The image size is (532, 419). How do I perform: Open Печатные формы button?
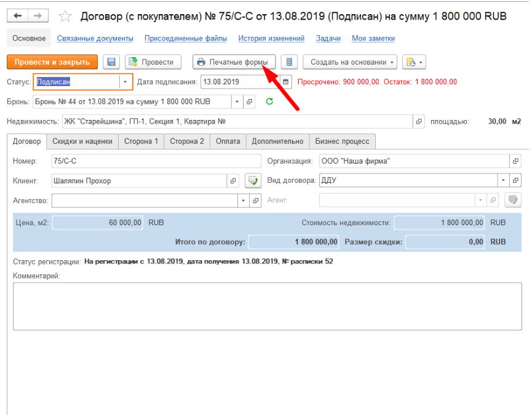coord(234,62)
